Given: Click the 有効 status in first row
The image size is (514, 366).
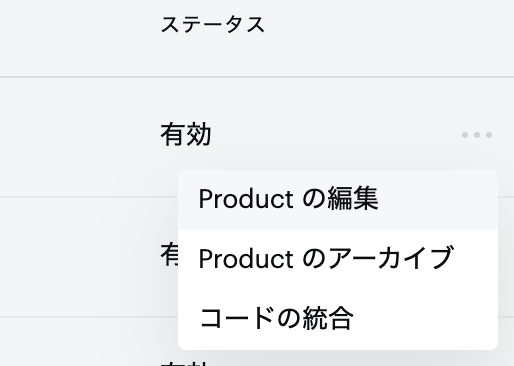Looking at the screenshot, I should coord(186,135).
